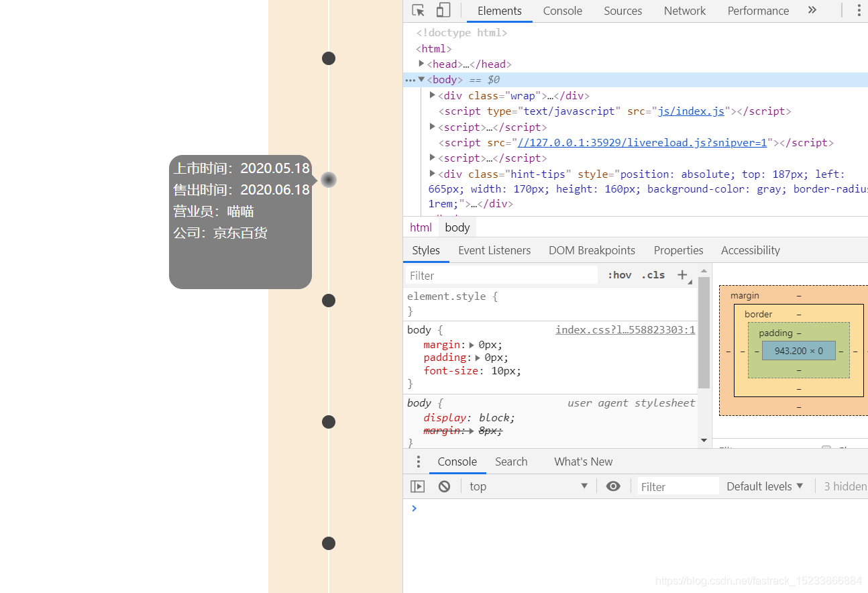Open the Default levels dropdown

[765, 486]
